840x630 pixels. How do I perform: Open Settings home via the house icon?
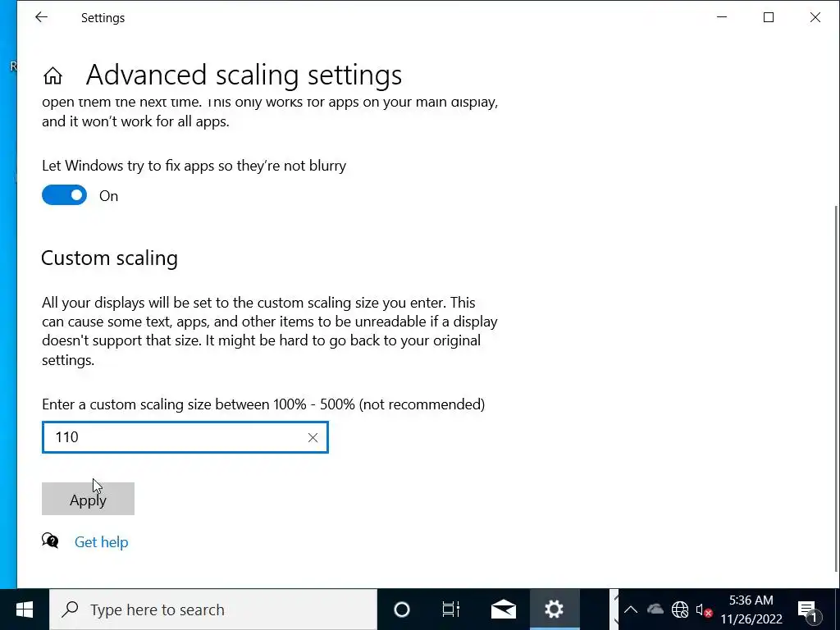[x=52, y=75]
